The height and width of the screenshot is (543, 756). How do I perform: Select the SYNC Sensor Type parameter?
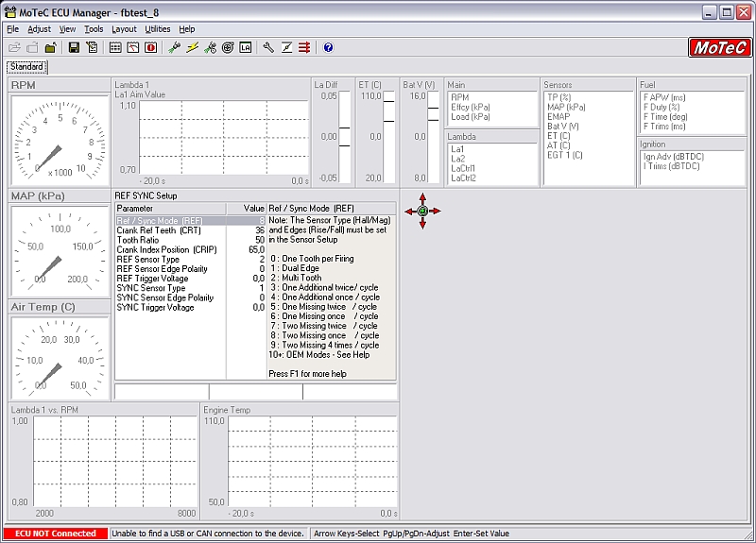191,288
